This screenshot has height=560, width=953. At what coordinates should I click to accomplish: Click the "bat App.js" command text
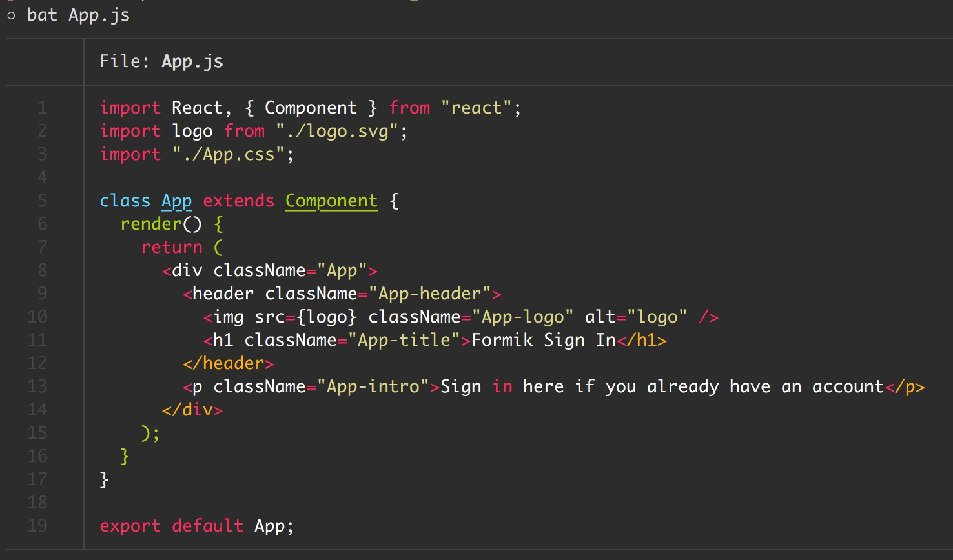[78, 15]
